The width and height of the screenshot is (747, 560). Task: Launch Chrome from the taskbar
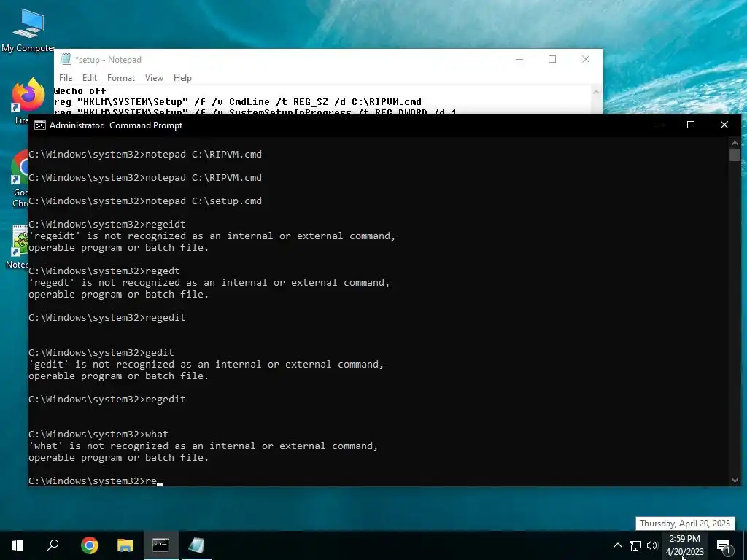coord(90,545)
